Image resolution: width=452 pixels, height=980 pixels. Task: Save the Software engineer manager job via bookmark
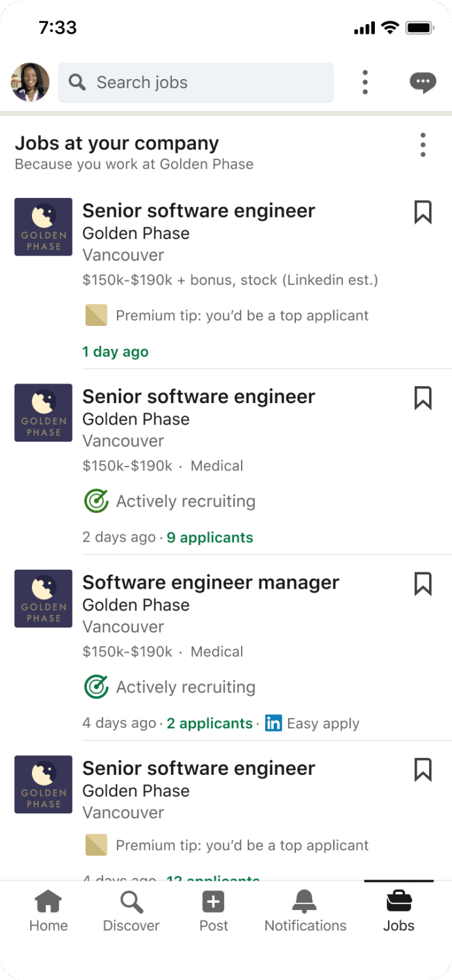click(x=423, y=584)
